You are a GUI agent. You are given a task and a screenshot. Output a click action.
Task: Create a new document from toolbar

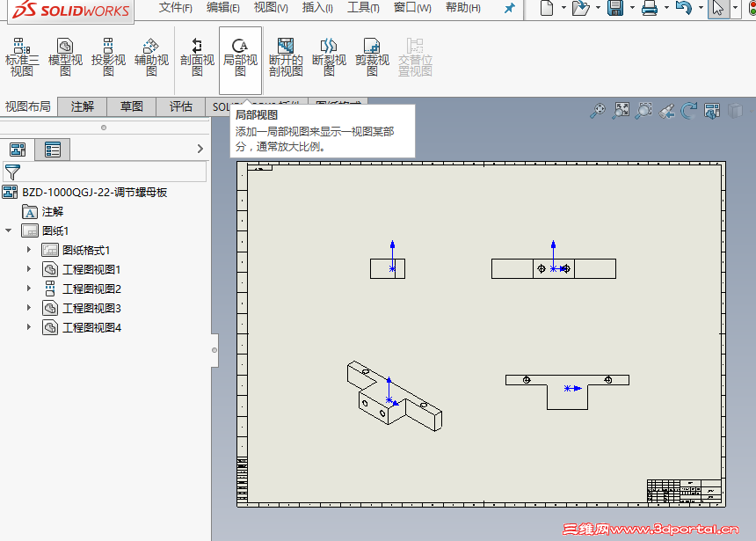[x=547, y=8]
